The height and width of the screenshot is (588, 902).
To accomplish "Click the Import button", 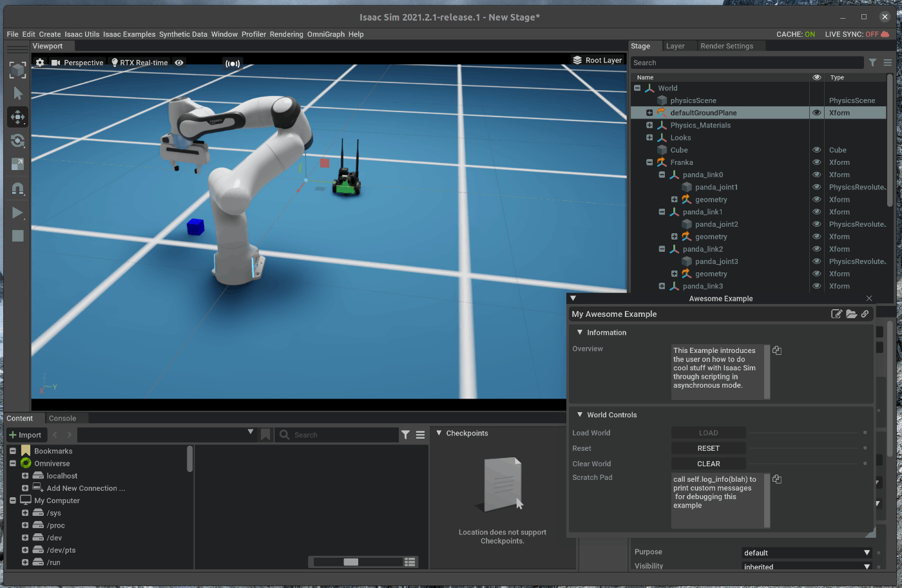I will tap(26, 435).
